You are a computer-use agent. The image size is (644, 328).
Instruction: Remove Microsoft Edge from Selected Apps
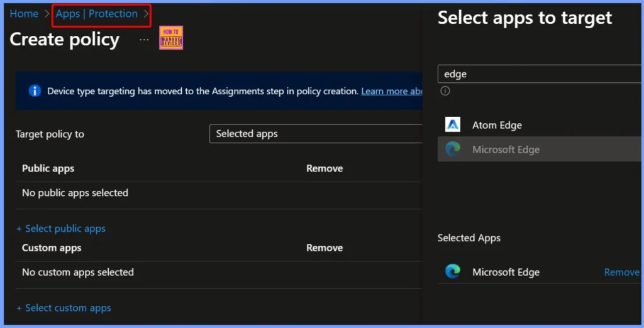[621, 272]
